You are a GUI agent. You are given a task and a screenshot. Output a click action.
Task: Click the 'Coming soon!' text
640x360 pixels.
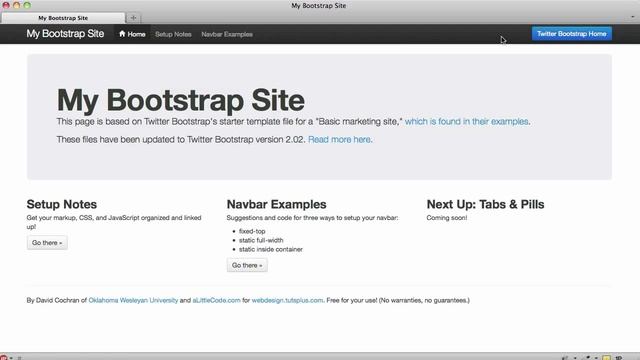(447, 218)
